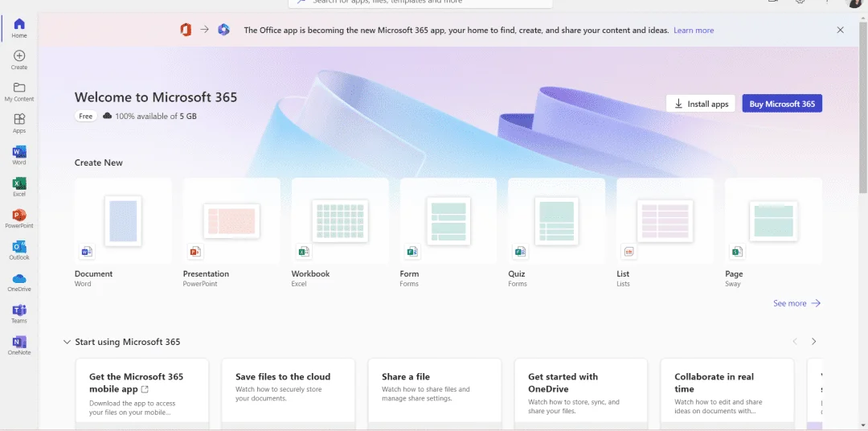Click the Lists badge on List card

coord(628,252)
